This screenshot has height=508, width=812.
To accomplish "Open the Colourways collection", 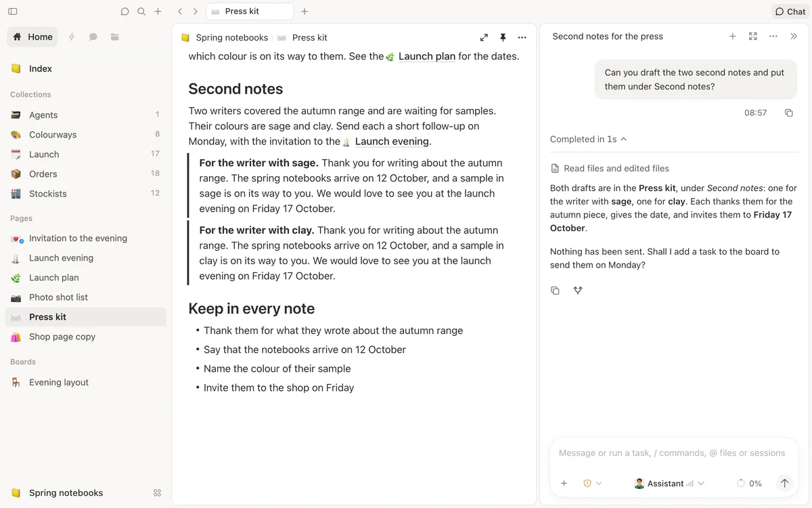I will [86, 135].
